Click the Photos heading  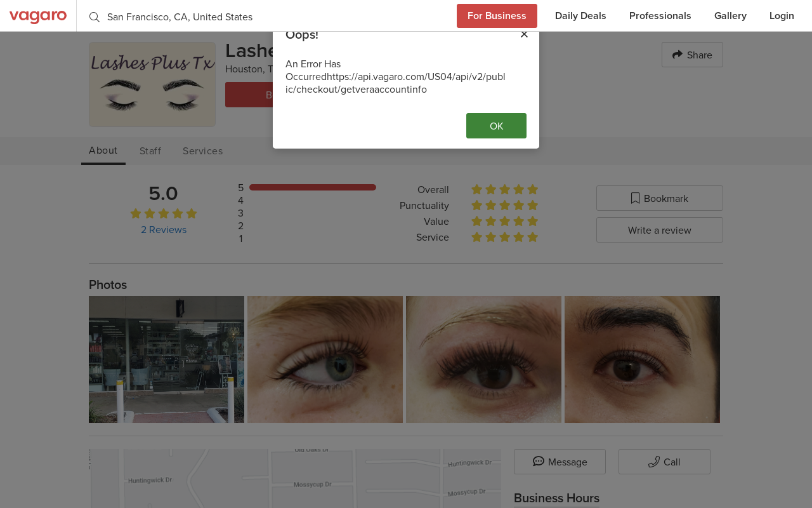pos(108,284)
